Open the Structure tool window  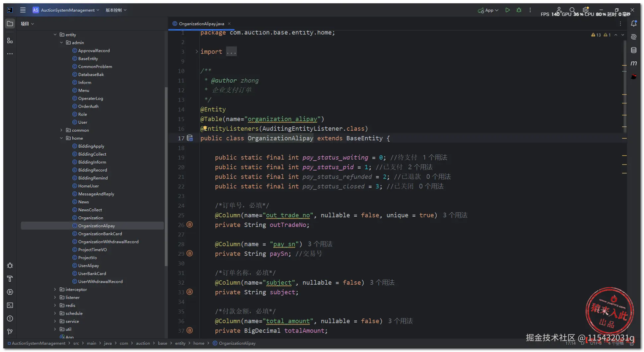pos(10,40)
